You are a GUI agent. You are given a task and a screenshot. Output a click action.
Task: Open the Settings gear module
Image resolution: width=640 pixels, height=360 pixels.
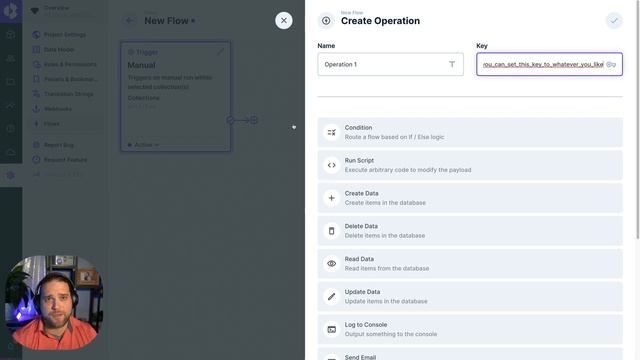(11, 175)
